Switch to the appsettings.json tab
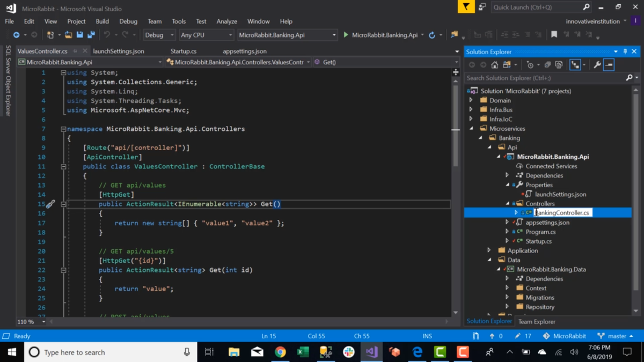The image size is (644, 362). coord(245,51)
